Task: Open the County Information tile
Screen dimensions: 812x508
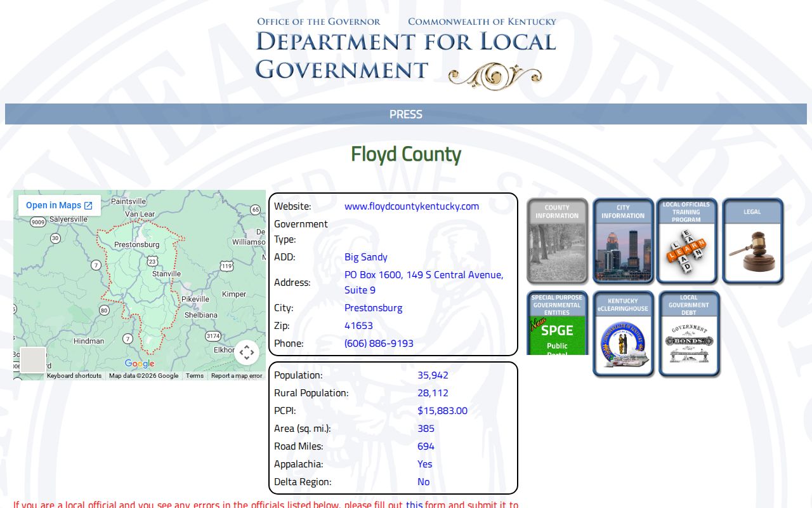Action: click(557, 241)
